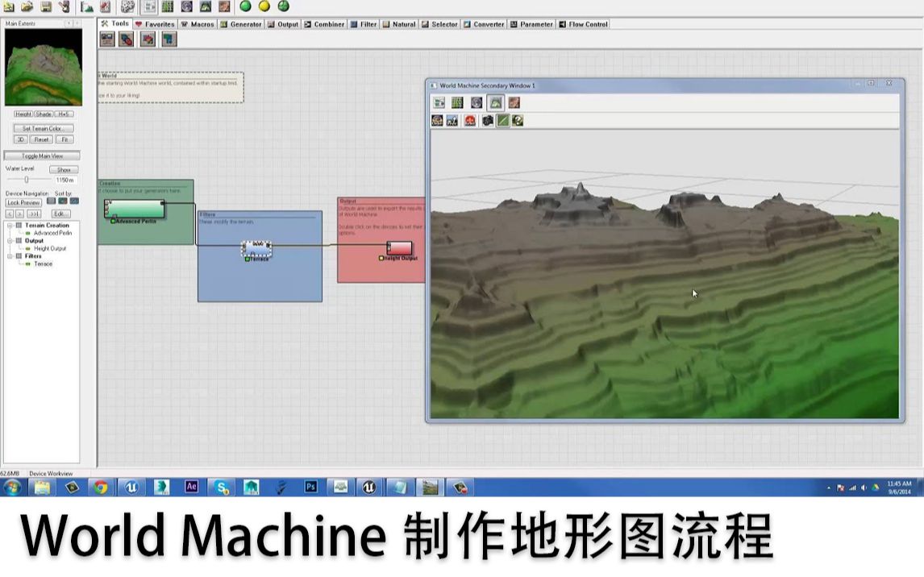Click the H+S display mode button
The image size is (924, 577).
63,114
